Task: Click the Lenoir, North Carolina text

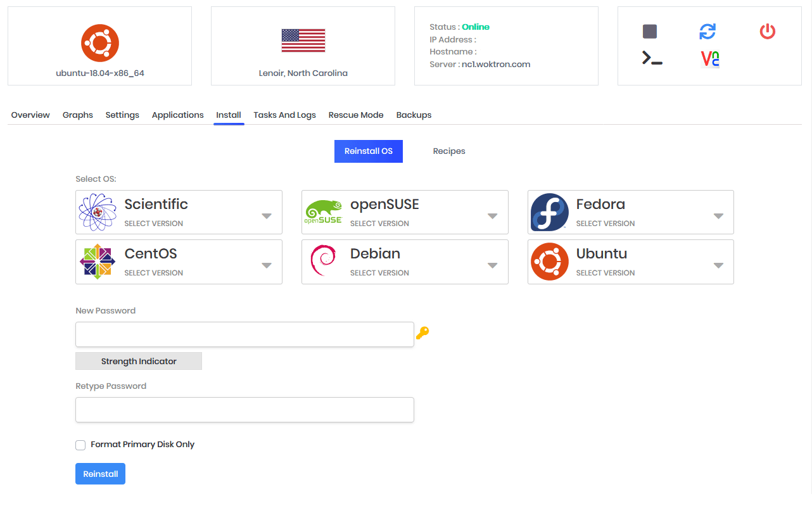Action: coord(303,73)
